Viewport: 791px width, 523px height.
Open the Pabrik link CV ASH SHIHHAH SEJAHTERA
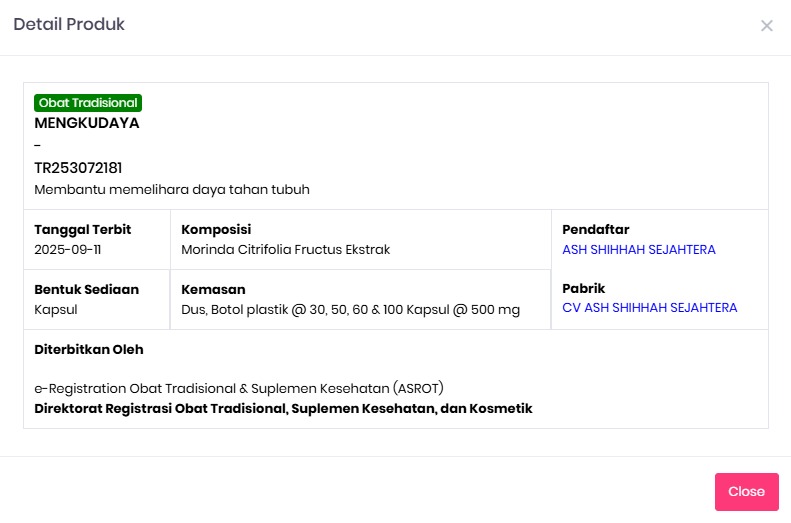click(649, 308)
